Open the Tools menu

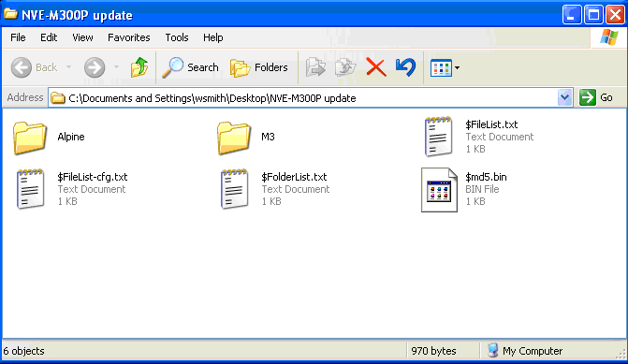click(x=177, y=37)
